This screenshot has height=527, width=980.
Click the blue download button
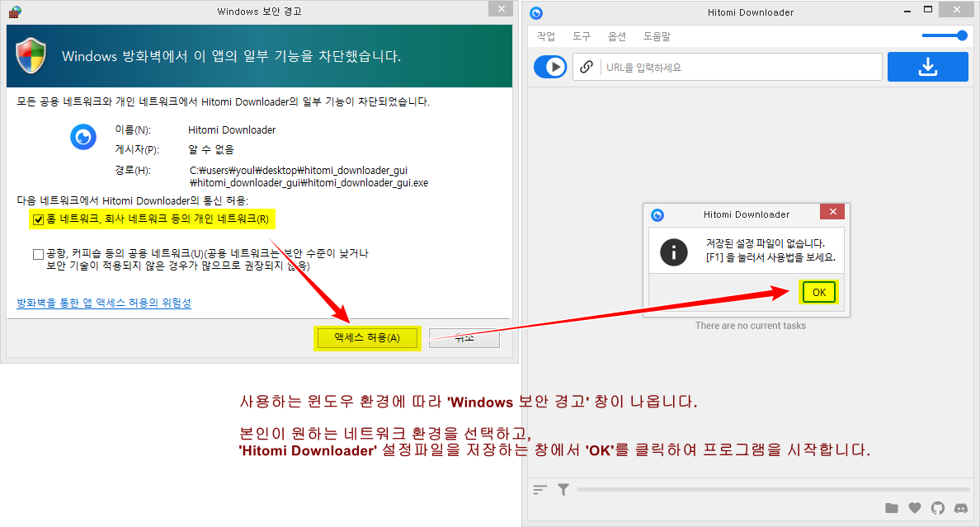(927, 67)
